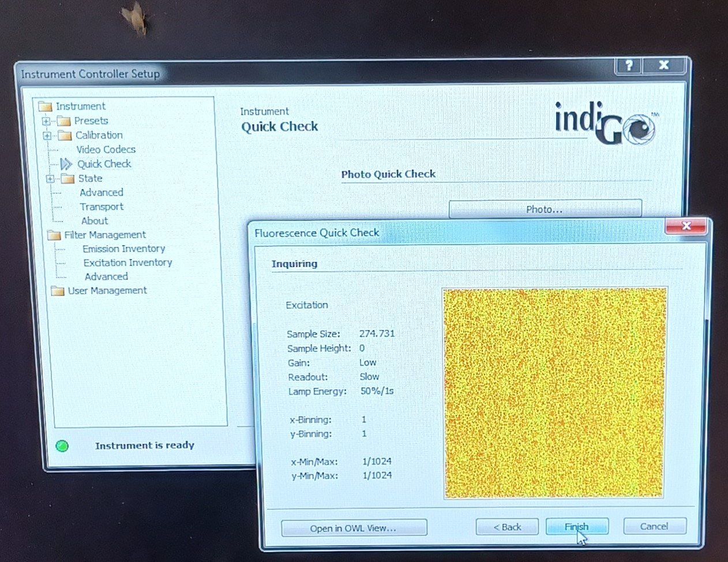Click the Finish button
The height and width of the screenshot is (562, 728).
coord(577,526)
